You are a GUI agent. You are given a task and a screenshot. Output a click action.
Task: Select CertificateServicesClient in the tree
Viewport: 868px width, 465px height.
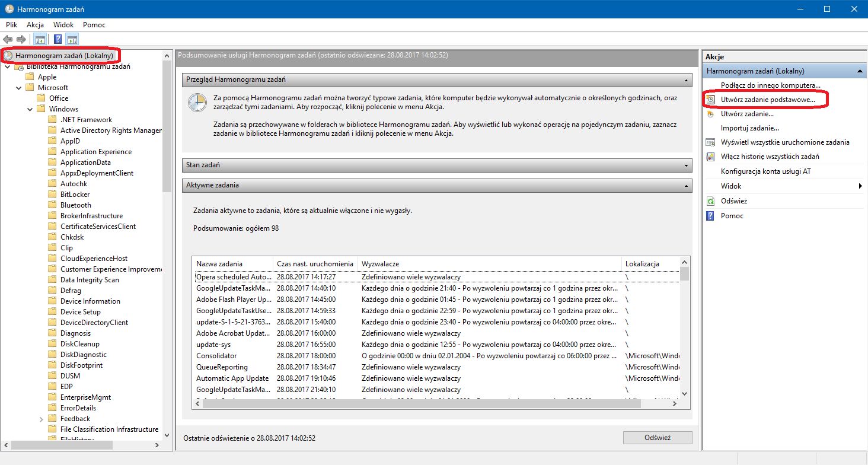pos(98,227)
